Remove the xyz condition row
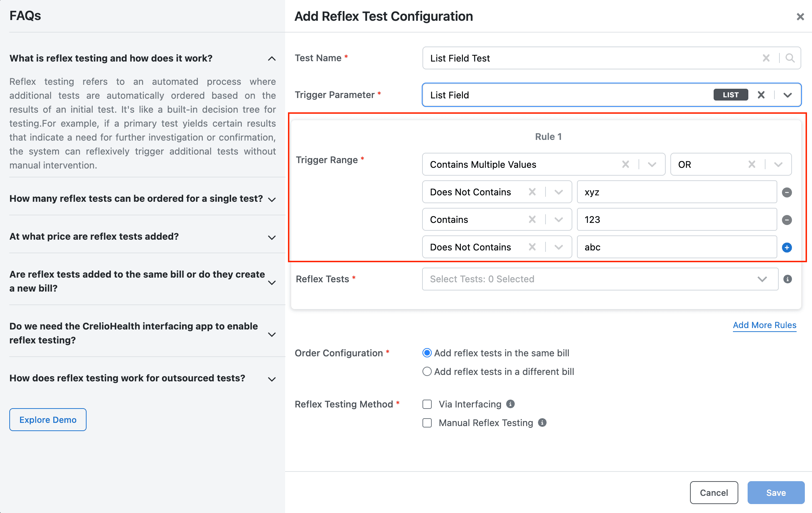Image resolution: width=812 pixels, height=513 pixels. 787,192
